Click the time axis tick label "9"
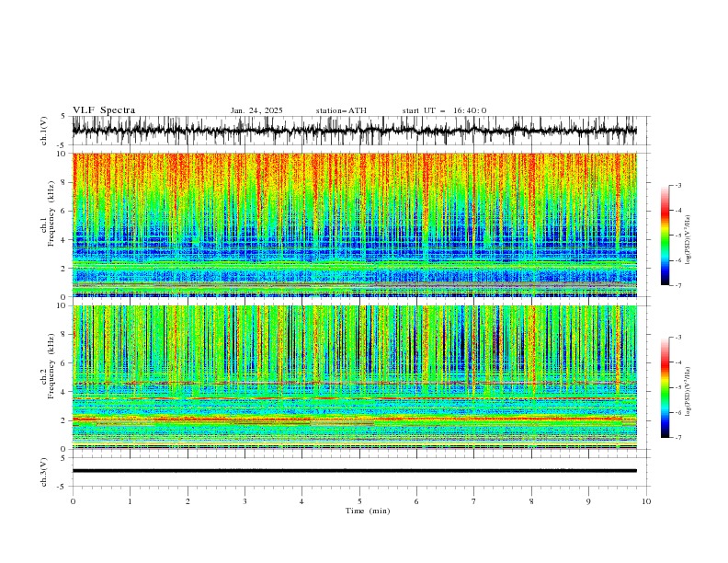 click(x=588, y=501)
